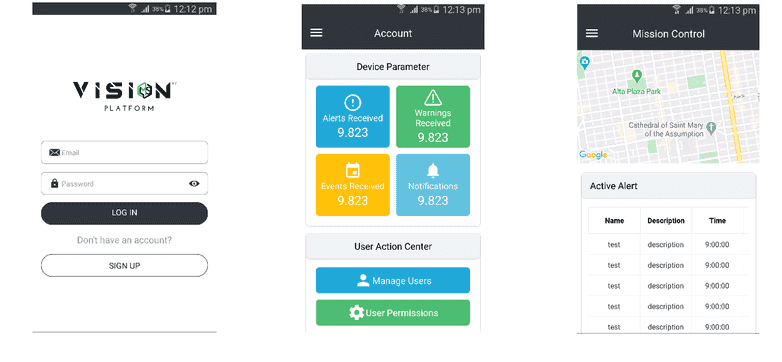Open hamburger menu on Mission Control screen
The height and width of the screenshot is (362, 782).
(591, 33)
